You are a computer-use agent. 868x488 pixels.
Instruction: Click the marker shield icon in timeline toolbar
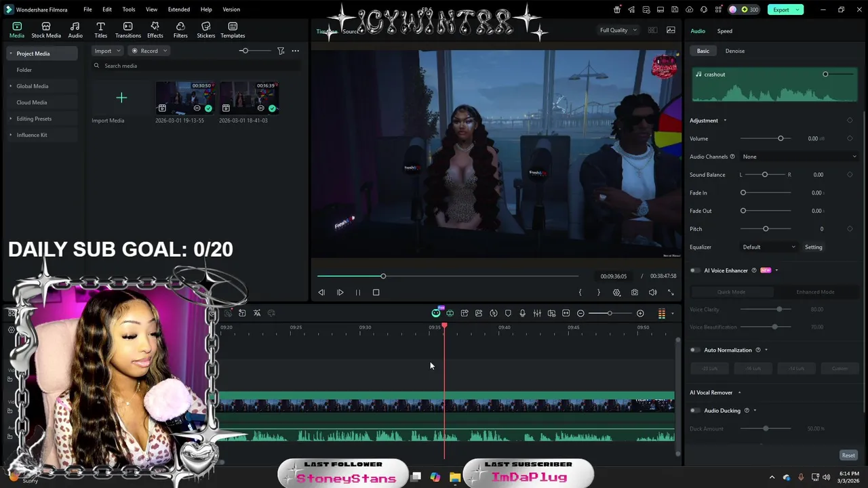coord(508,313)
